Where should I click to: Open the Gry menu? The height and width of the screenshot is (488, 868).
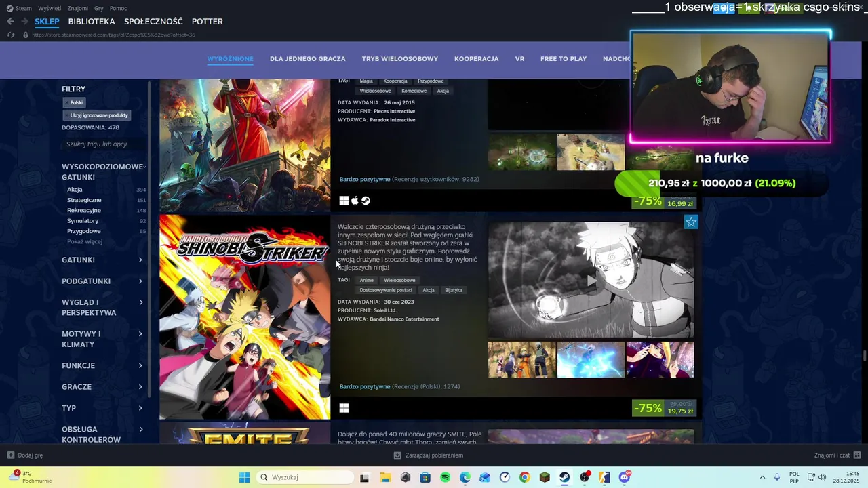[x=99, y=8]
